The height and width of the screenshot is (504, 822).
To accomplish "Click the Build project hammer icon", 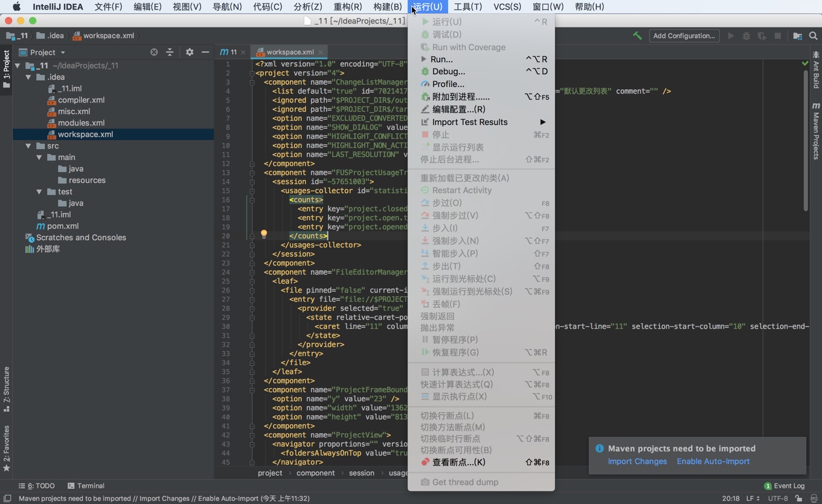I will [x=637, y=36].
